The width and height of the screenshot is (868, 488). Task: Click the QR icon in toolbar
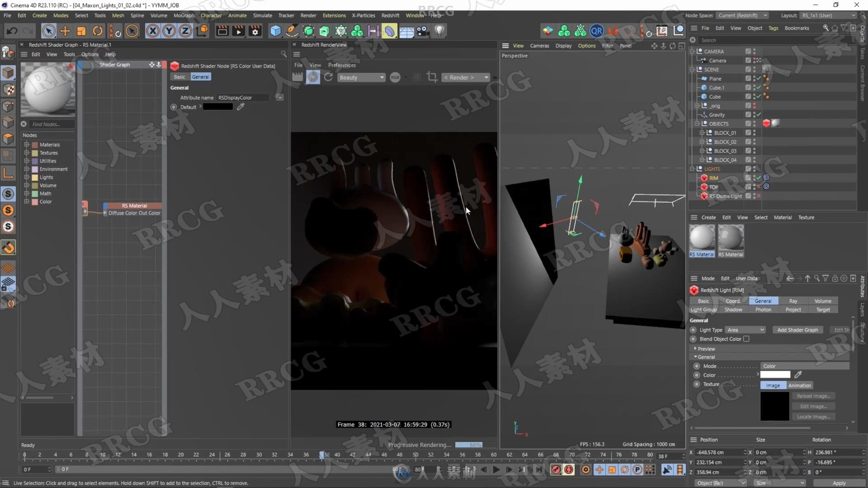(597, 31)
